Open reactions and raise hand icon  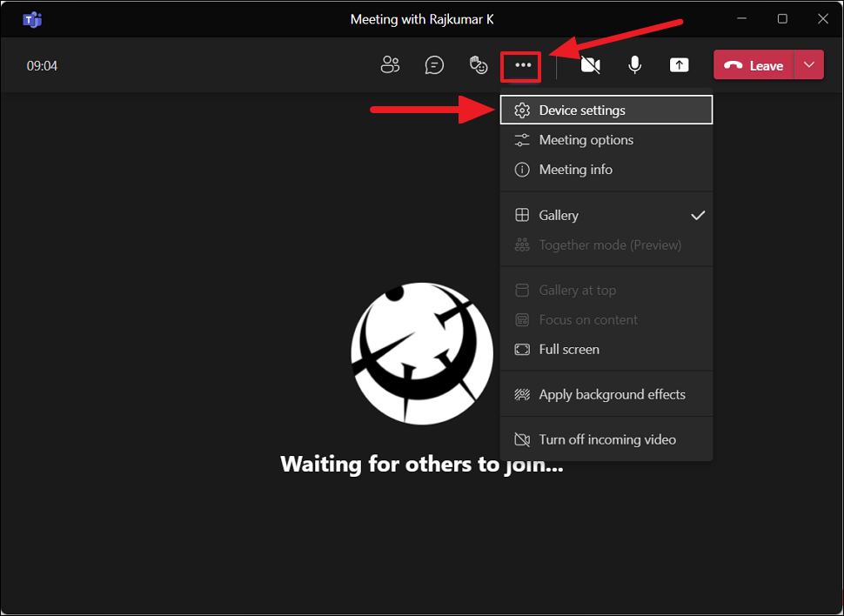tap(479, 65)
